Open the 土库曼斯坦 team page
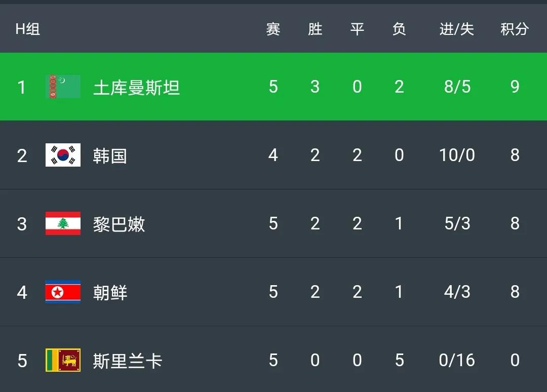 tap(136, 86)
